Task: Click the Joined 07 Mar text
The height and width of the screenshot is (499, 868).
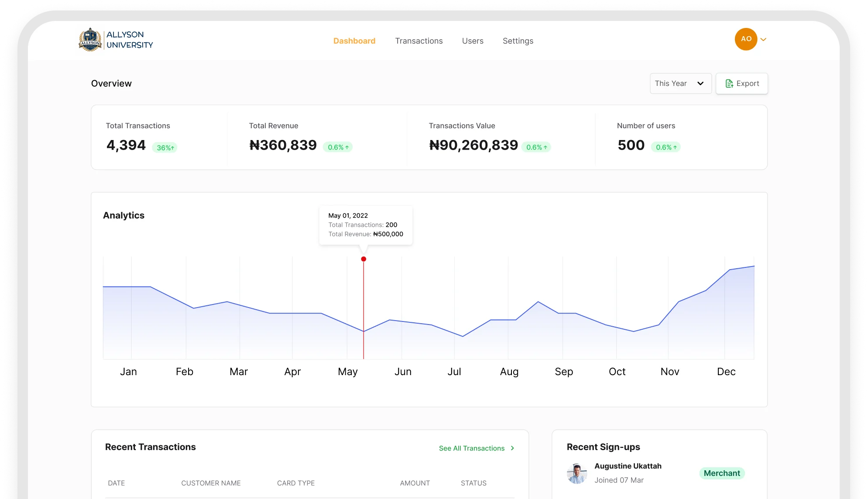Action: pos(618,480)
